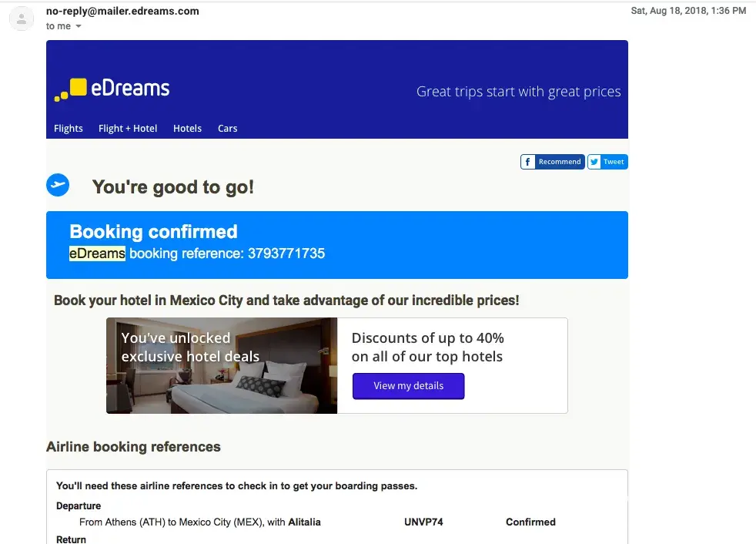Click the Confirmed status for departure flight
This screenshot has width=756, height=544.
[x=530, y=522]
